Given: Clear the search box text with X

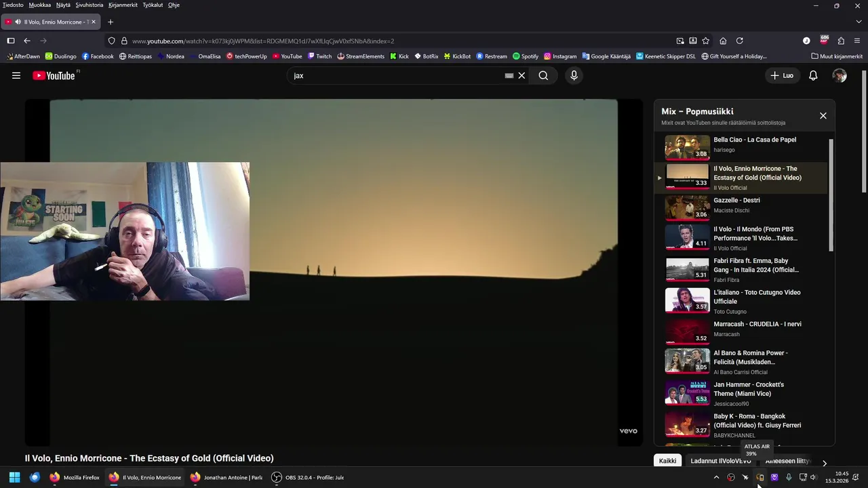Looking at the screenshot, I should pyautogui.click(x=521, y=75).
